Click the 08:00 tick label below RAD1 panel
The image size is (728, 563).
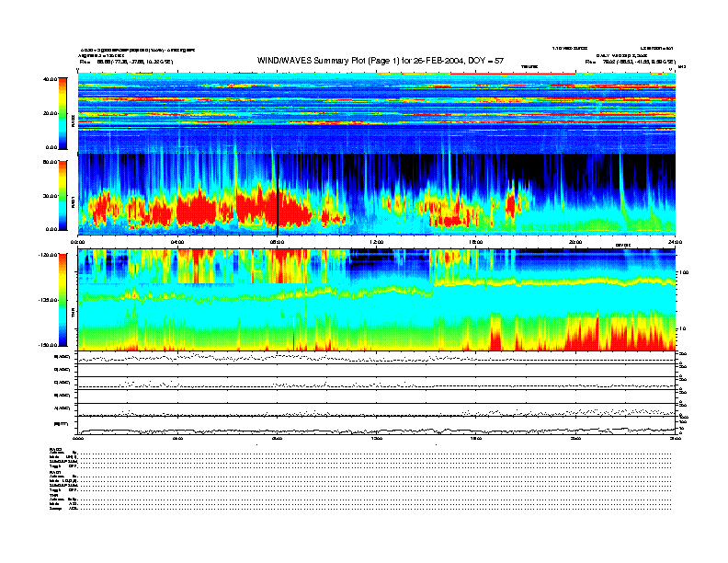[x=277, y=243]
